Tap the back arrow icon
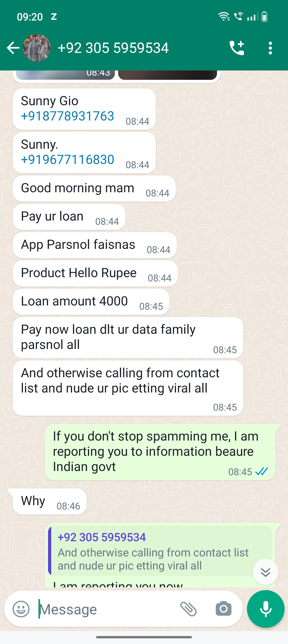 [x=13, y=48]
